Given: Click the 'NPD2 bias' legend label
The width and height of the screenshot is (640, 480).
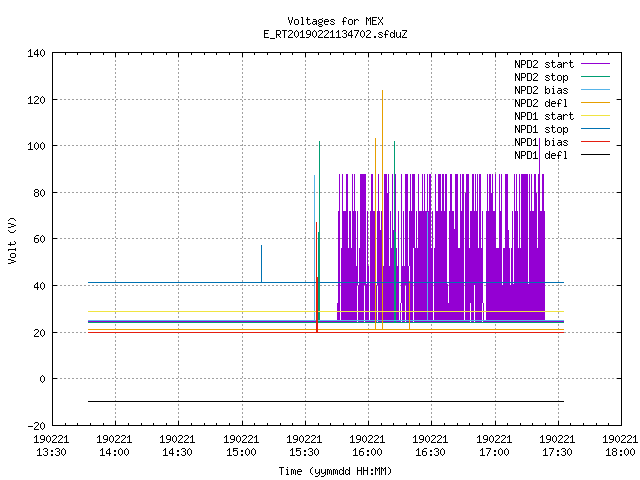Looking at the screenshot, I should (x=541, y=90).
